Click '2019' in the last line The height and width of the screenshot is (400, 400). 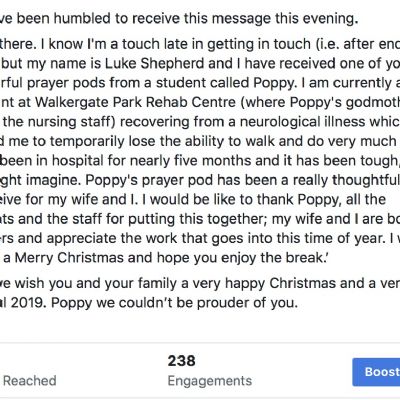click(29, 303)
